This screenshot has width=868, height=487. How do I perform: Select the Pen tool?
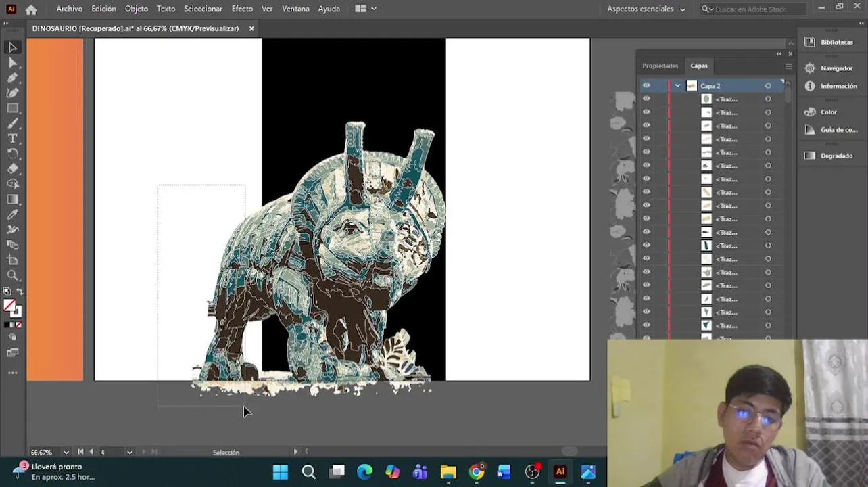(x=12, y=78)
